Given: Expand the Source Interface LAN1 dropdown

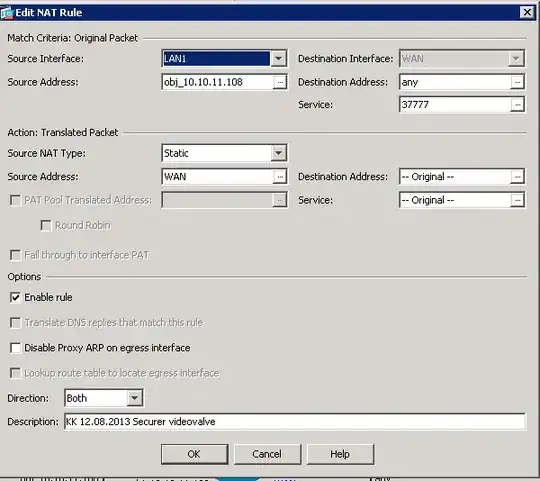Looking at the screenshot, I should (x=278, y=59).
